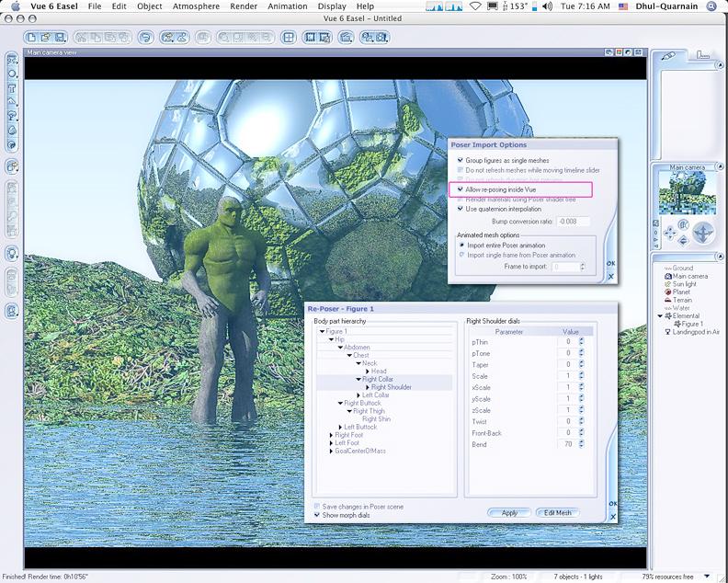The height and width of the screenshot is (583, 728).
Task: Select Import entire Poser animation radio button
Action: pos(462,245)
